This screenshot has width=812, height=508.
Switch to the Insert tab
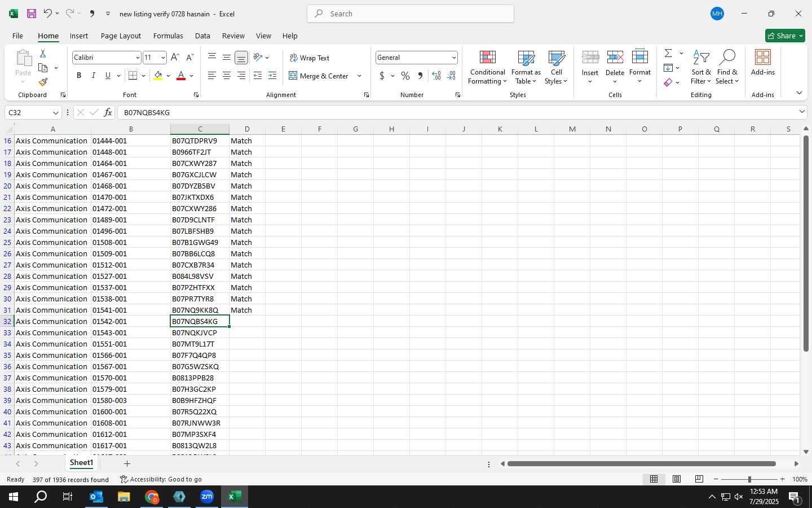tap(79, 36)
